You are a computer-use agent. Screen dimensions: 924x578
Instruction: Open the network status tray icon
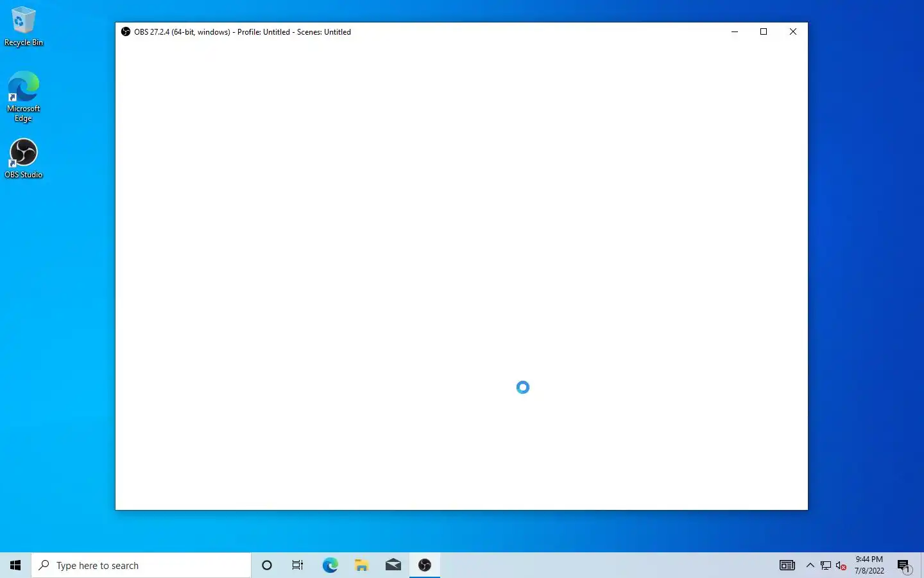[x=826, y=565]
